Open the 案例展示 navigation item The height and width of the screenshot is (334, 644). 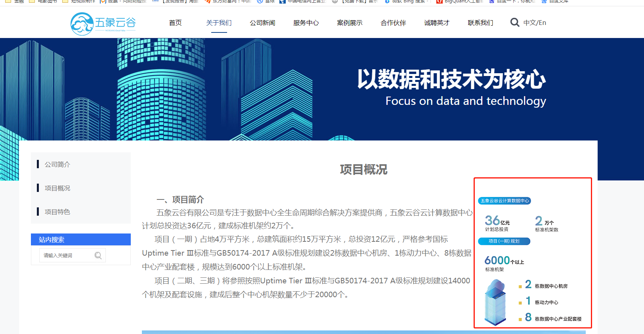coord(350,23)
